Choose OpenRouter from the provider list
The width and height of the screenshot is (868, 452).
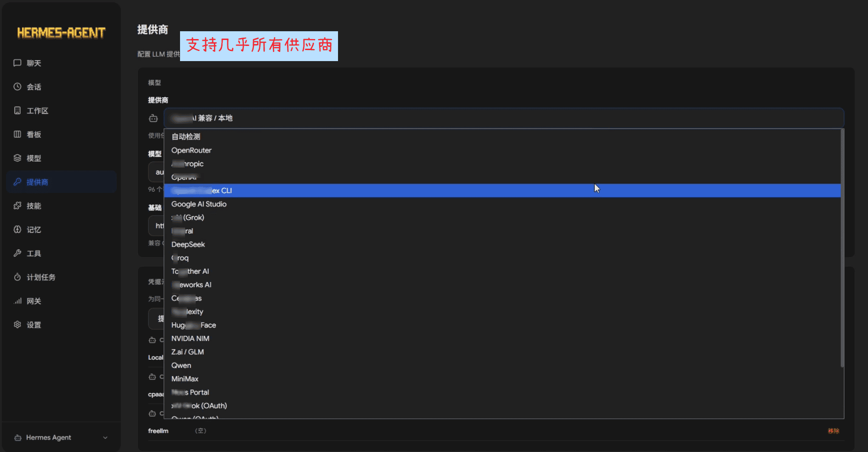[502, 150]
